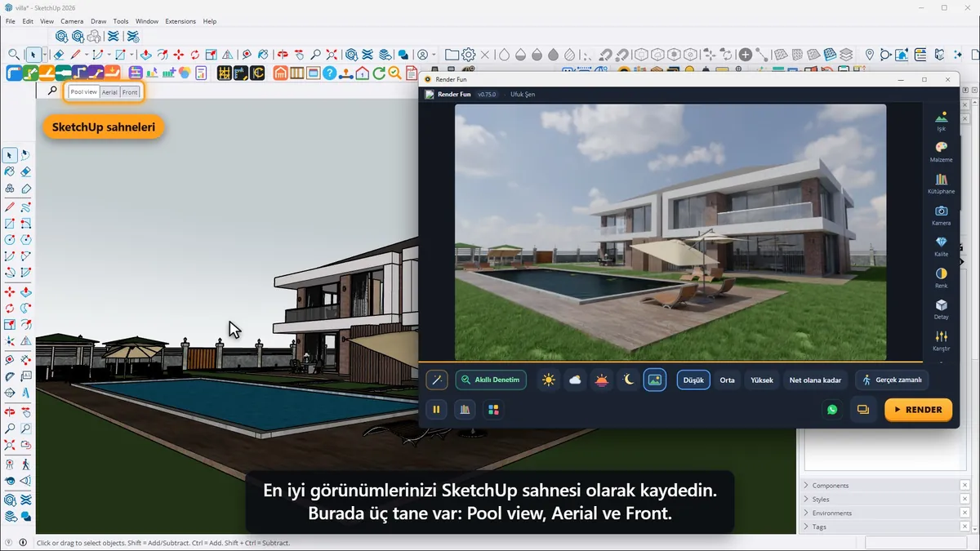Click the bar chart icon in Render Fun

point(465,410)
